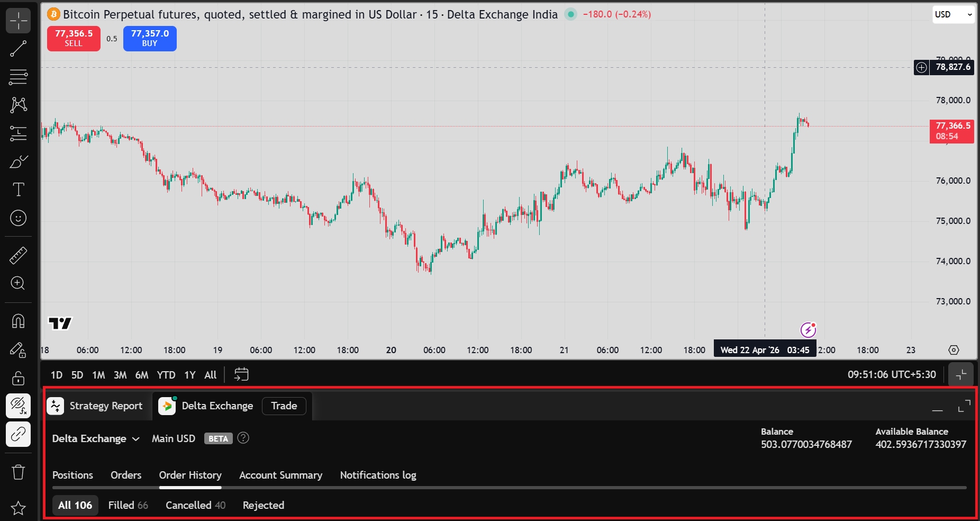Click the Balance value 503.0770034768487
Screen dimensions: 980x521
pos(806,444)
